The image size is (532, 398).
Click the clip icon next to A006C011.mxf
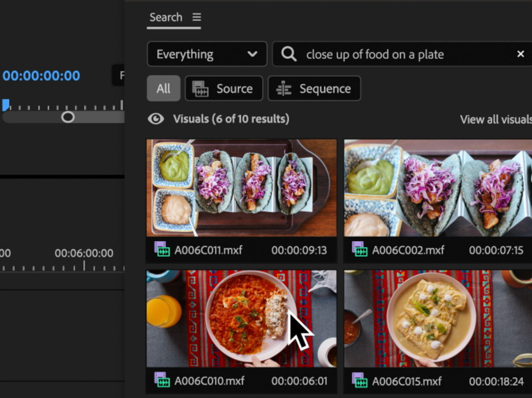click(x=162, y=250)
